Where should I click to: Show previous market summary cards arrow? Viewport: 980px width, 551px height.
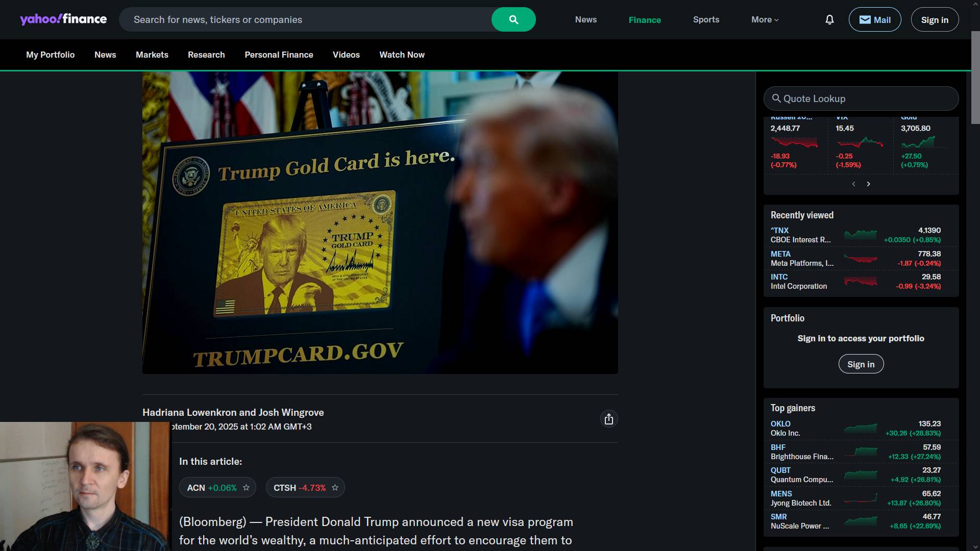853,184
